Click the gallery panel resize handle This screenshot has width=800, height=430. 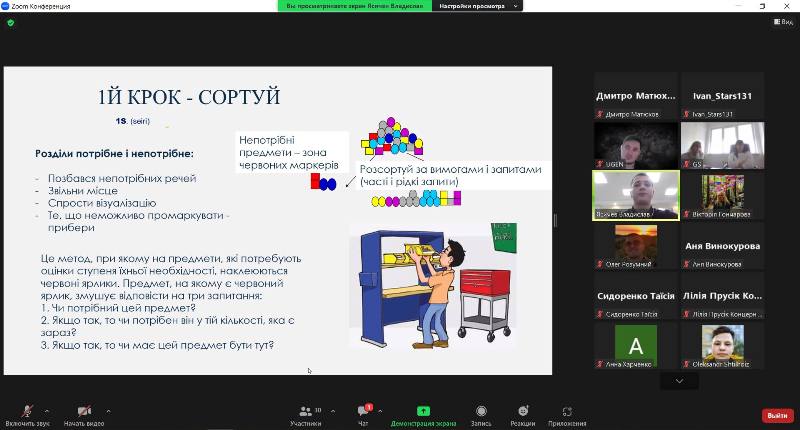[x=555, y=220]
